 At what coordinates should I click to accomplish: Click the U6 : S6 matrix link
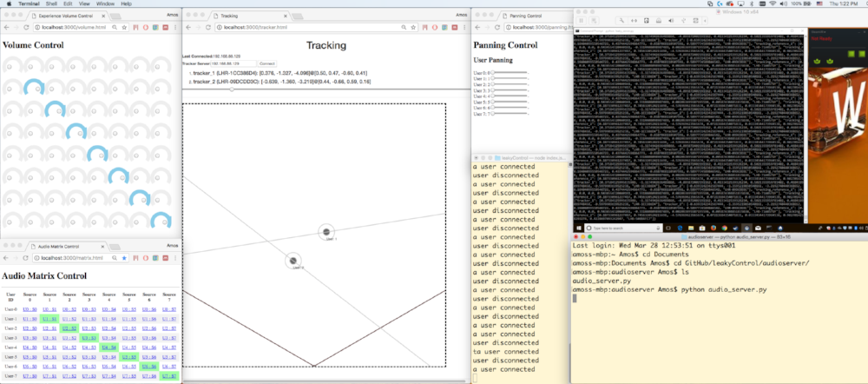pos(149,367)
